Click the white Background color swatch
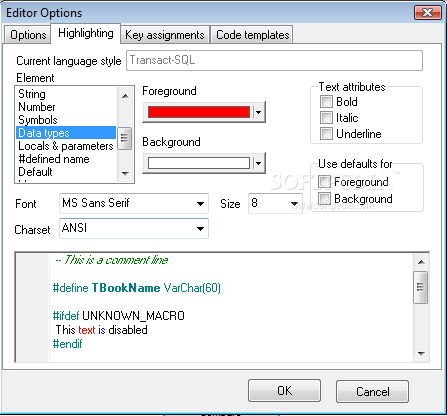Viewport: 447px width, 416px height. [199, 163]
